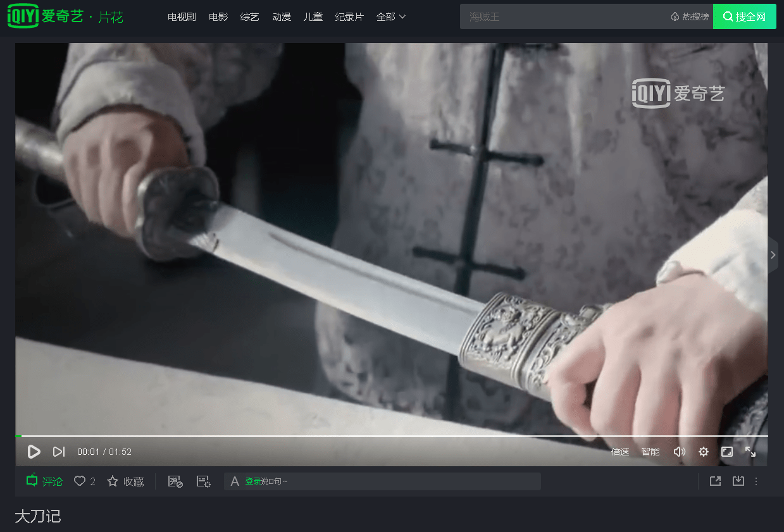
Task: Add video to favorites 收藏
Action: pyautogui.click(x=125, y=481)
